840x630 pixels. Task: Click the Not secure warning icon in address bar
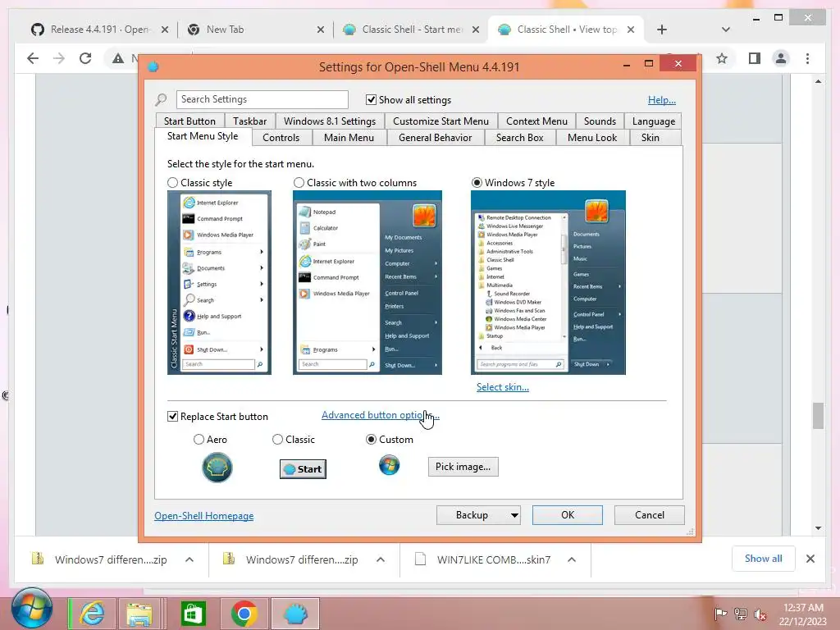118,58
